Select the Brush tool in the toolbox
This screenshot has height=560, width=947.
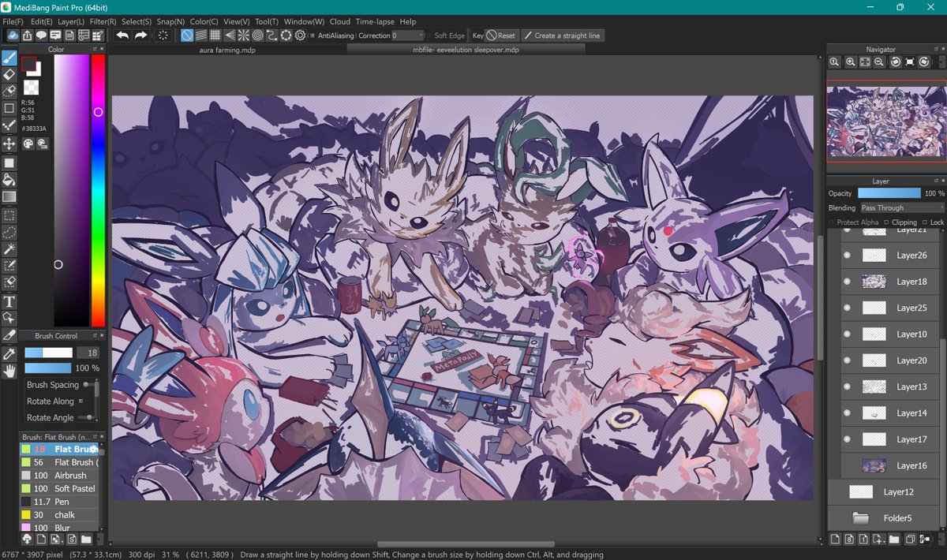tap(9, 58)
